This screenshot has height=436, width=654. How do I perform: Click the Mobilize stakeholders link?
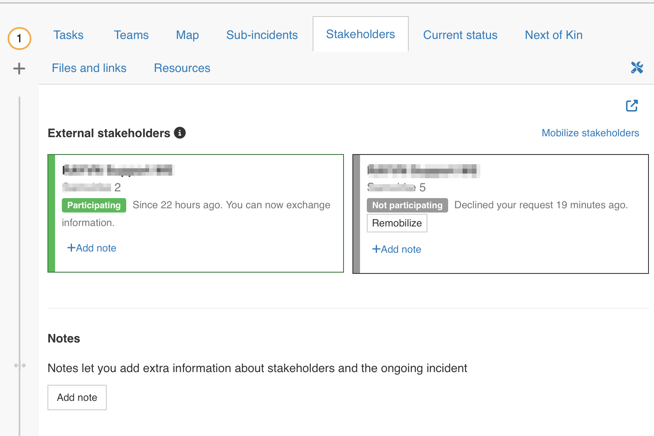(590, 133)
